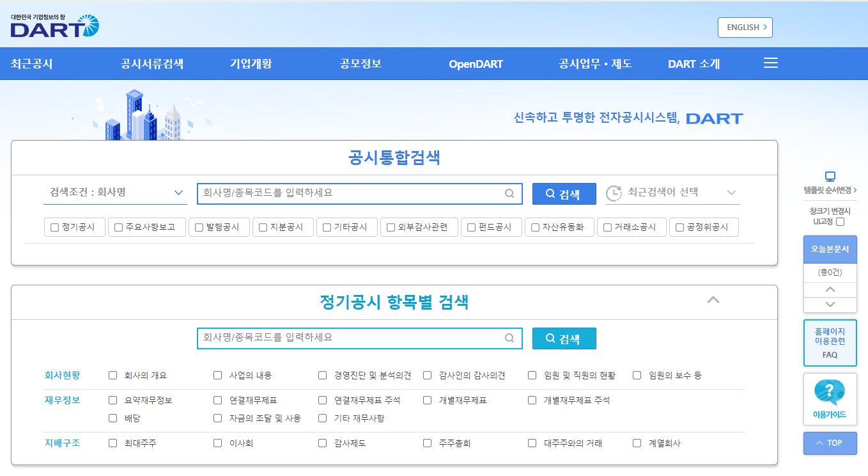Click the up arrow under 오늘본문서
The height and width of the screenshot is (476, 868).
point(830,290)
